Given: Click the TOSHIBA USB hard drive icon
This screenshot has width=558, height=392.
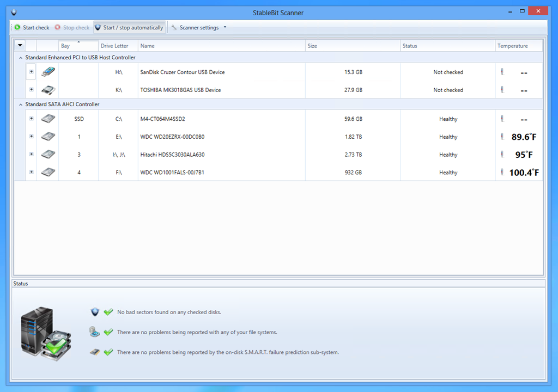Looking at the screenshot, I should click(48, 90).
